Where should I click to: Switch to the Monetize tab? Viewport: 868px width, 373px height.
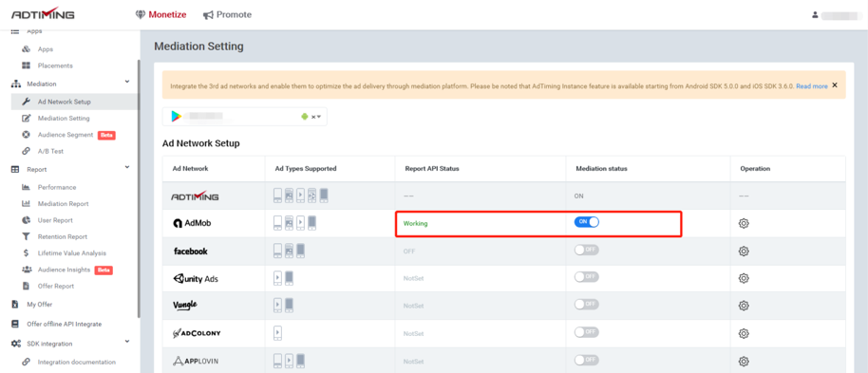(x=160, y=15)
